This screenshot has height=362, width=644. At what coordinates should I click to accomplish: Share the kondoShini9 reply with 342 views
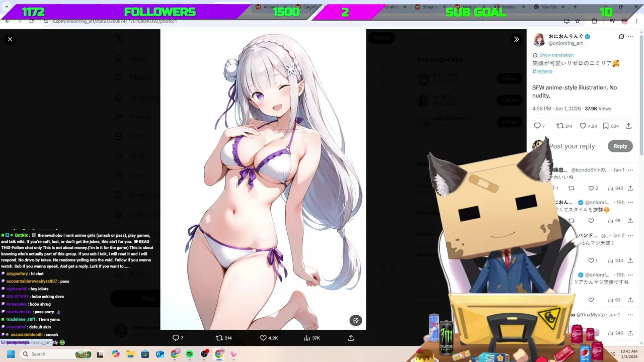click(x=630, y=188)
